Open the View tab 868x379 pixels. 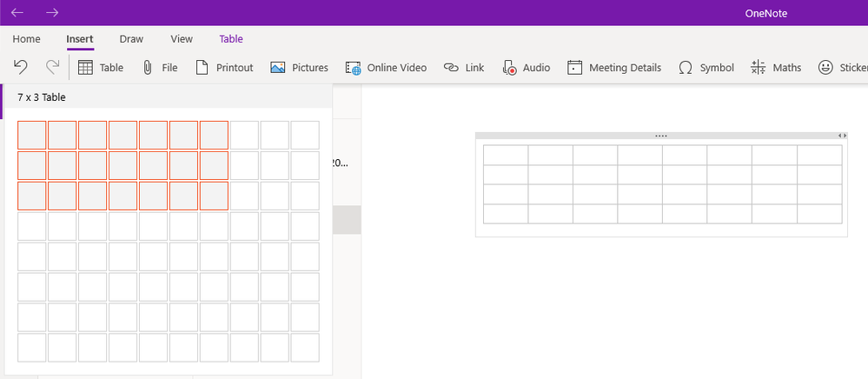(182, 39)
